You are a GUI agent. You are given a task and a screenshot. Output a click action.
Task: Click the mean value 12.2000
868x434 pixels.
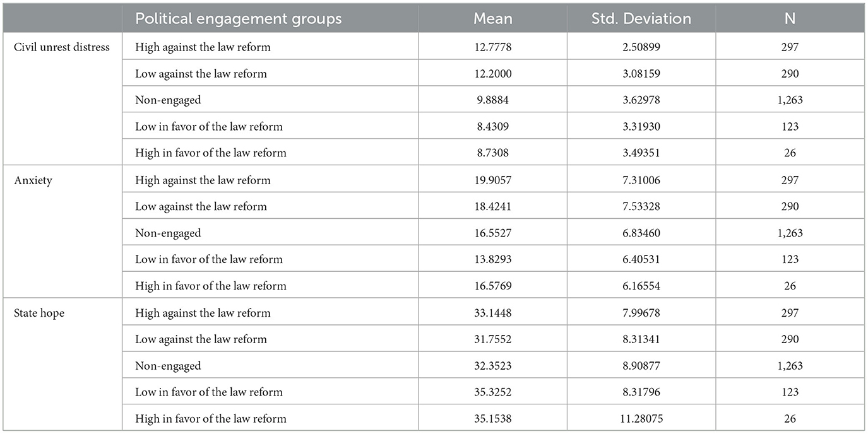click(x=493, y=73)
